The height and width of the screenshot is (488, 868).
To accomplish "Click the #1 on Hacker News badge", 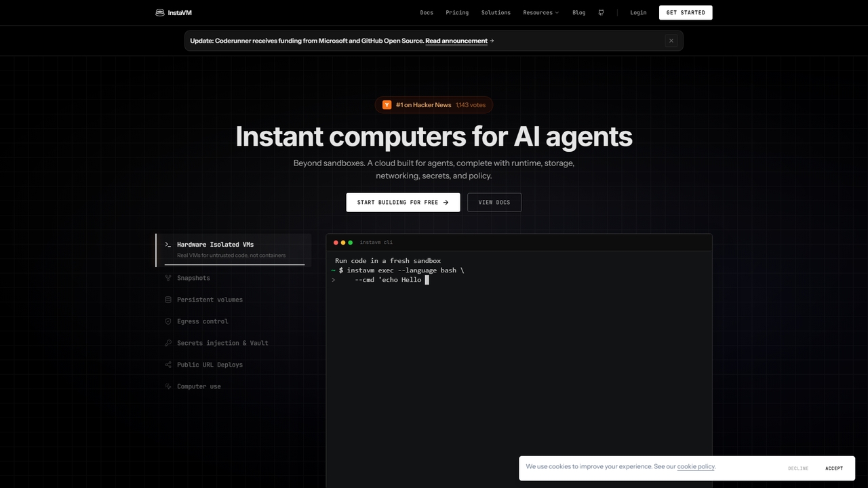I will point(433,105).
